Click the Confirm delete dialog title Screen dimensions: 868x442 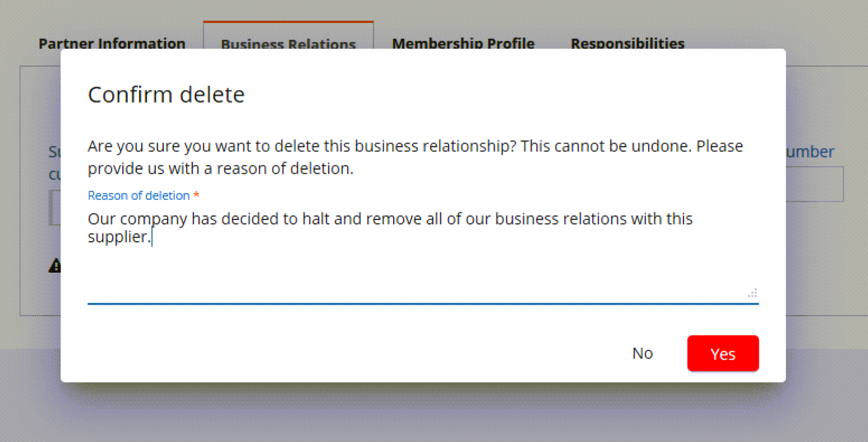tap(166, 94)
